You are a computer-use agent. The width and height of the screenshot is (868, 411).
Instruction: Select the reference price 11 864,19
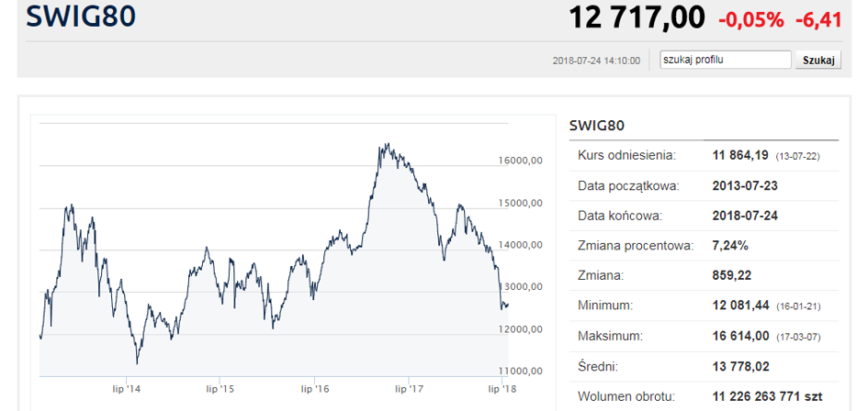coord(740,155)
